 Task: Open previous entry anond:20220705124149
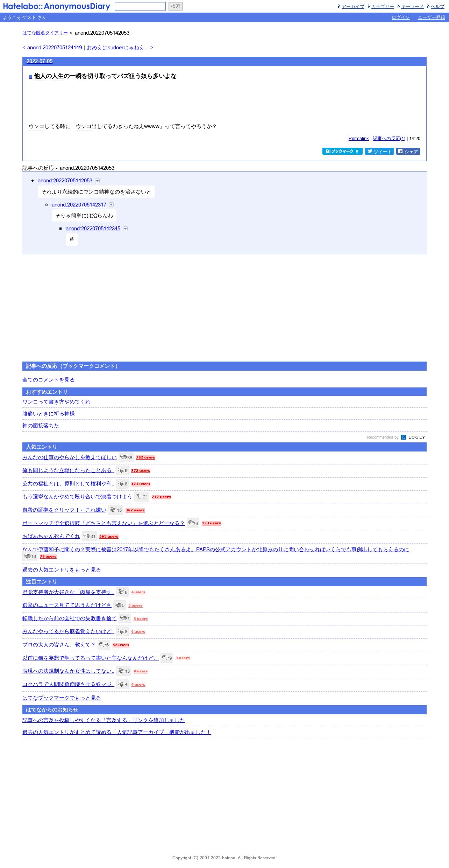point(52,48)
